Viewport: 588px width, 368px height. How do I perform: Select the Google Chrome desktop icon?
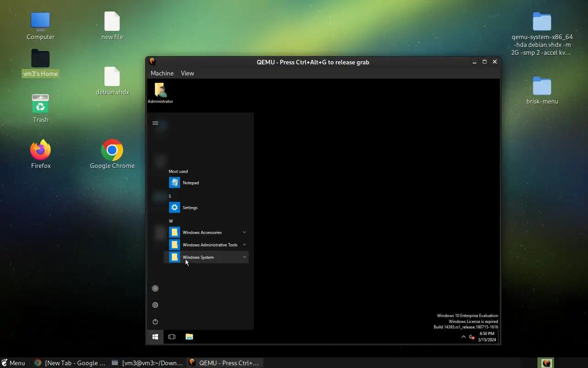point(112,154)
